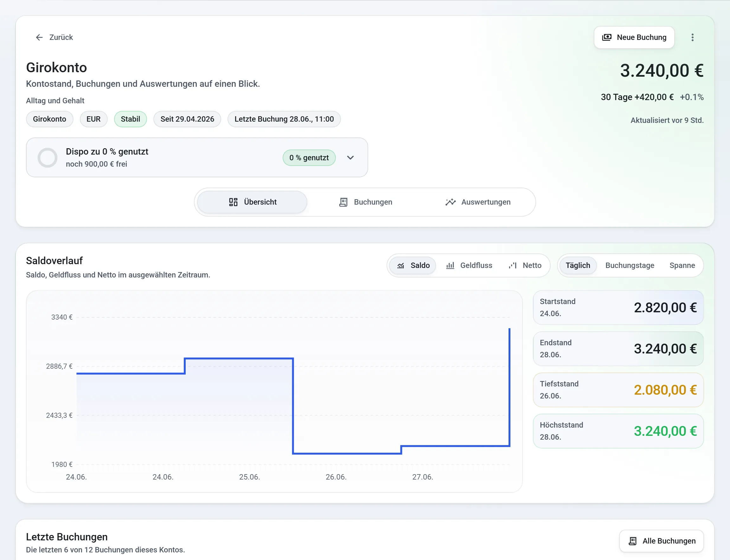Open the Buchungen tab
Image resolution: width=730 pixels, height=560 pixels.
pyautogui.click(x=366, y=202)
